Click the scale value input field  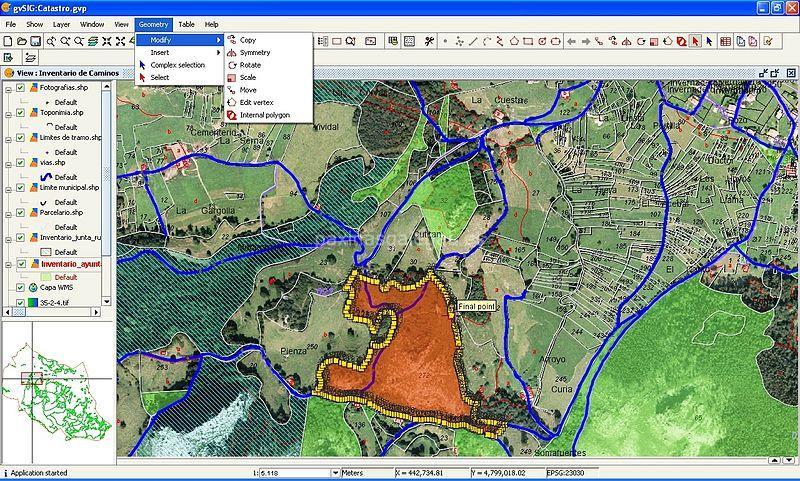(295, 473)
